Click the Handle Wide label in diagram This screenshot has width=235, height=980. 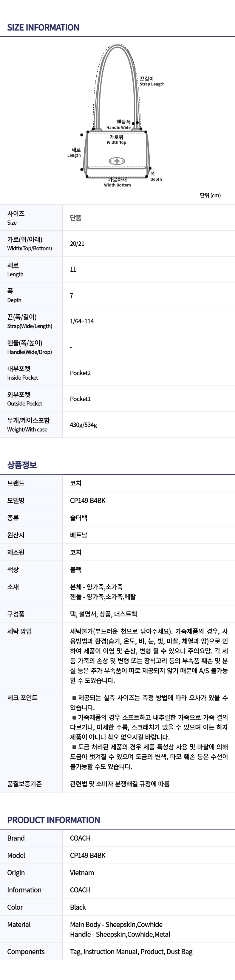click(x=118, y=125)
